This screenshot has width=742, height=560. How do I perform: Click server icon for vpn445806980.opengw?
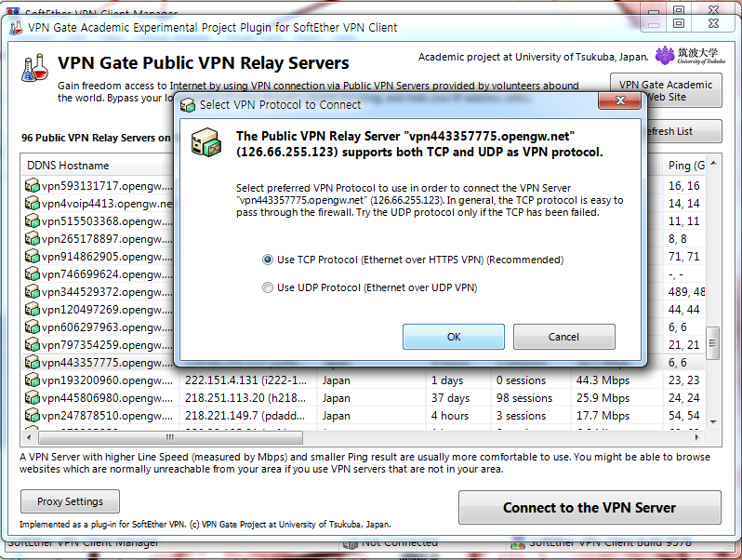pos(33,397)
